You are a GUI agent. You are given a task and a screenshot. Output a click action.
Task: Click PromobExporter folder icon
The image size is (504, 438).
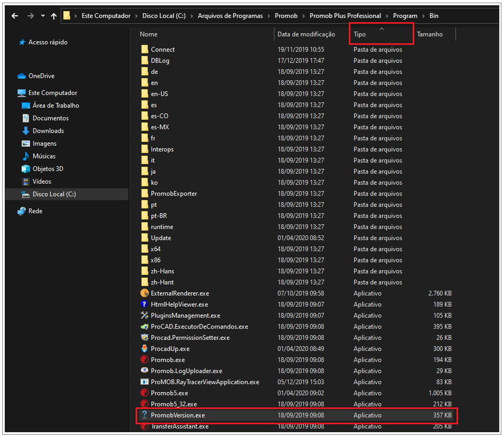[x=145, y=194]
